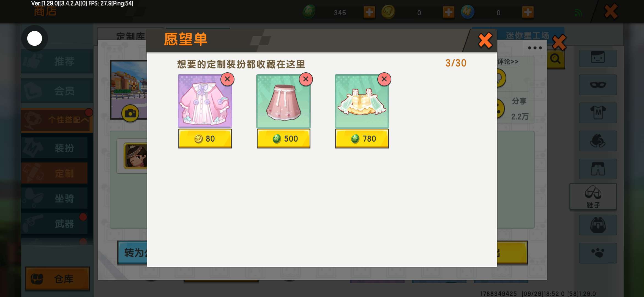
Task: Select the pet paw category icon
Action: (598, 253)
